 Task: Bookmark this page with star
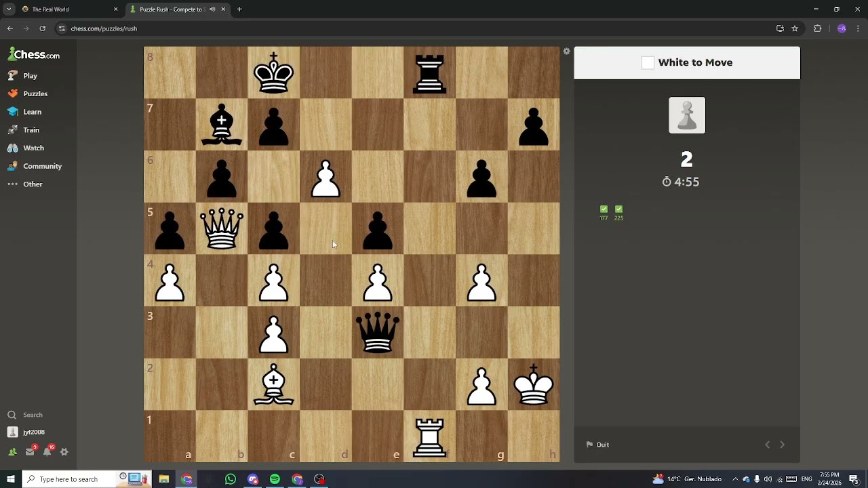pos(795,28)
